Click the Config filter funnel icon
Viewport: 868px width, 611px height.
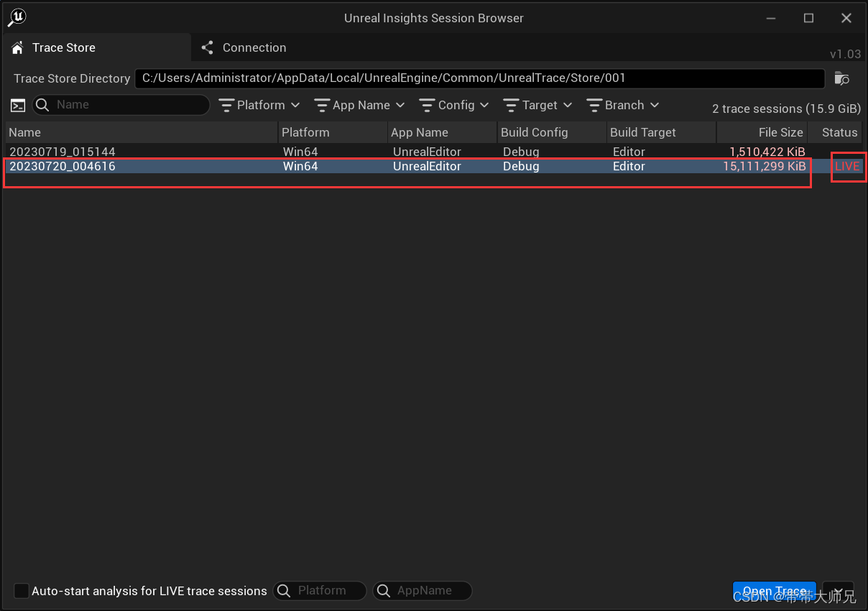[428, 105]
